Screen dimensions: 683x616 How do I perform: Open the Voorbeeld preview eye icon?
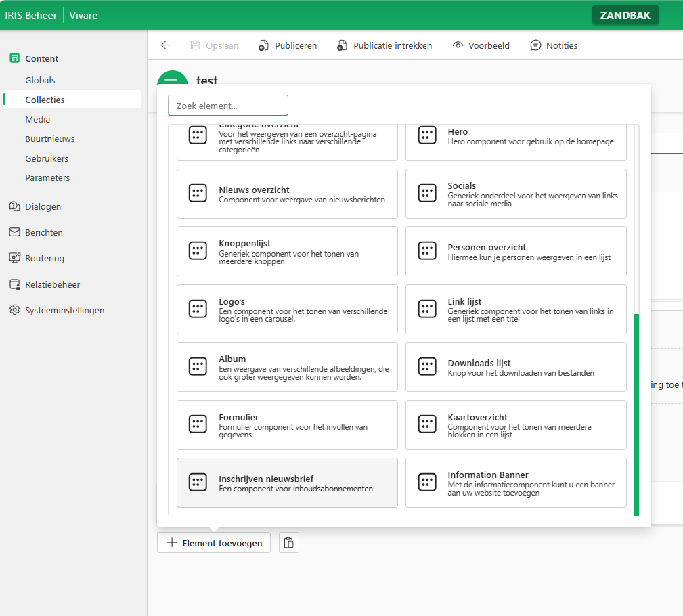click(458, 45)
